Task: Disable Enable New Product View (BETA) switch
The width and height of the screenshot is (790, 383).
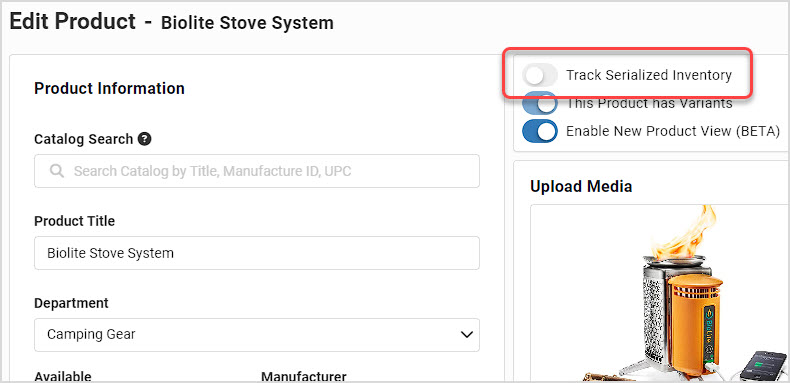Action: pos(540,131)
